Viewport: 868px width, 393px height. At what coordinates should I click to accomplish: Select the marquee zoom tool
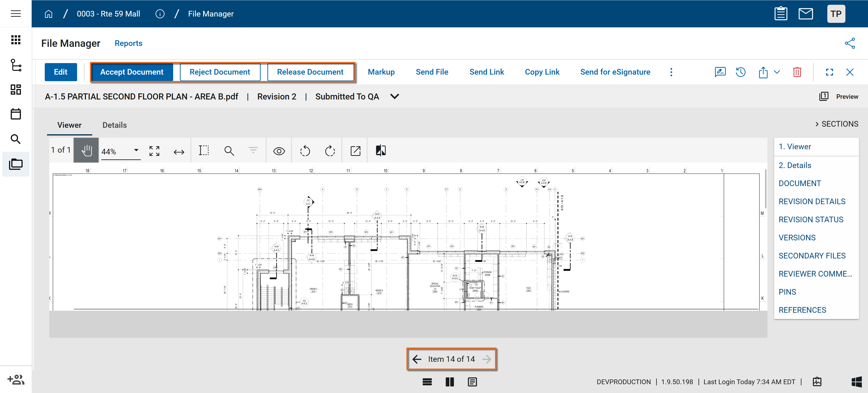(x=203, y=151)
